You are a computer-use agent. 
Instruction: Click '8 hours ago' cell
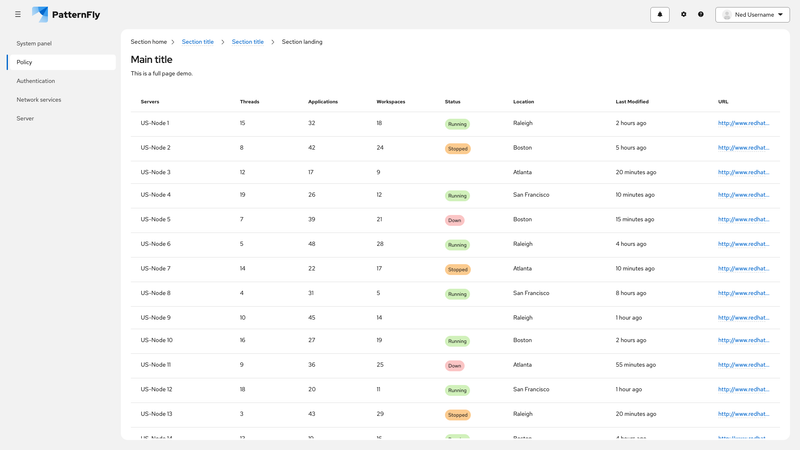pyautogui.click(x=631, y=293)
